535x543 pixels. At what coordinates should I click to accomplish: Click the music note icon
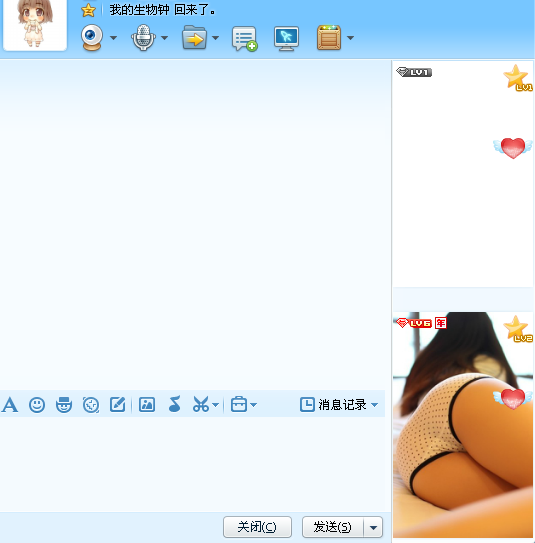pyautogui.click(x=175, y=404)
